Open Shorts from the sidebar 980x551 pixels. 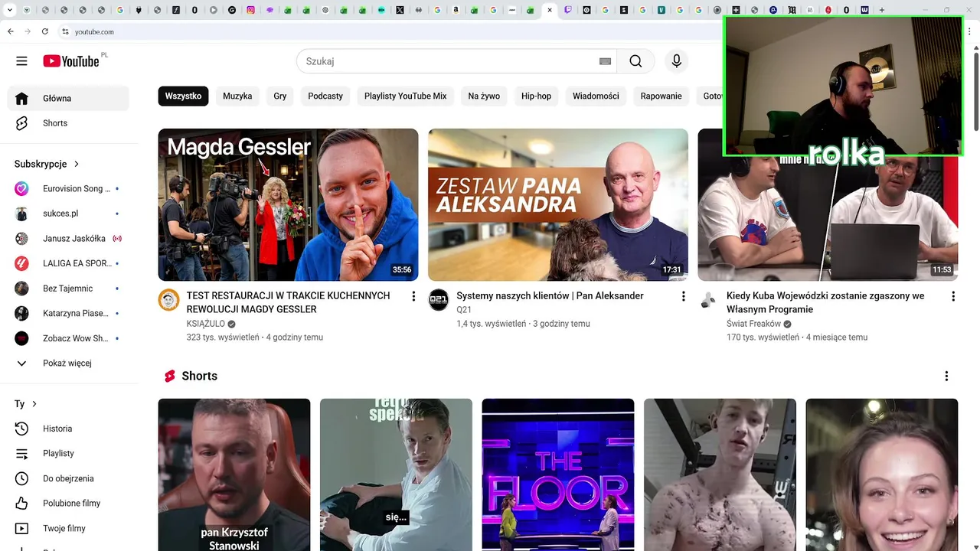[68, 123]
